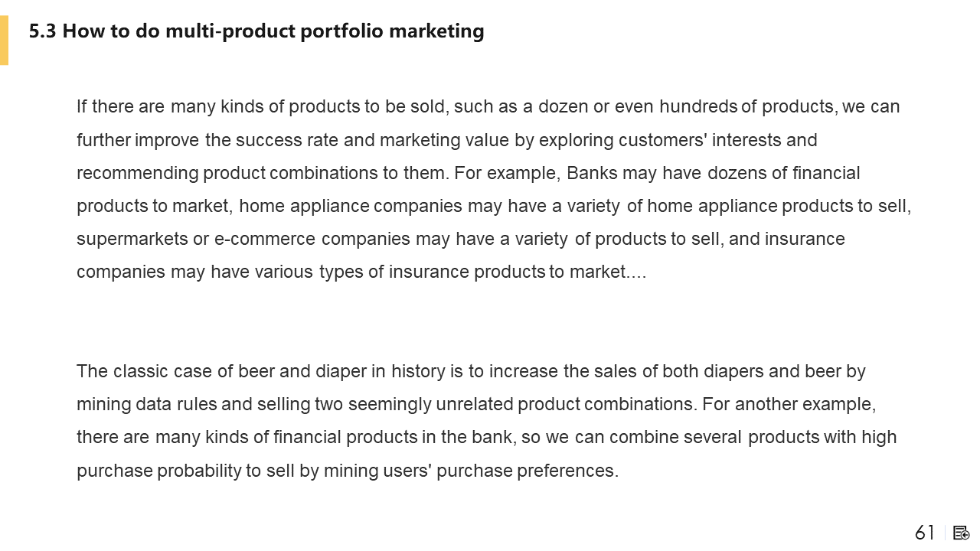Click the line starting "The classic case of beer"
Image resolution: width=980 pixels, height=551 pixels.
(x=471, y=371)
